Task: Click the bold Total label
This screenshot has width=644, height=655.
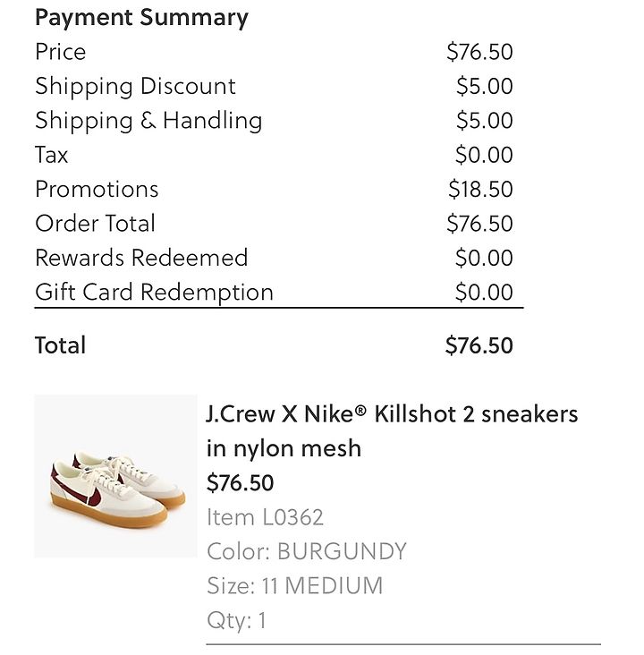Action: pyautogui.click(x=61, y=345)
